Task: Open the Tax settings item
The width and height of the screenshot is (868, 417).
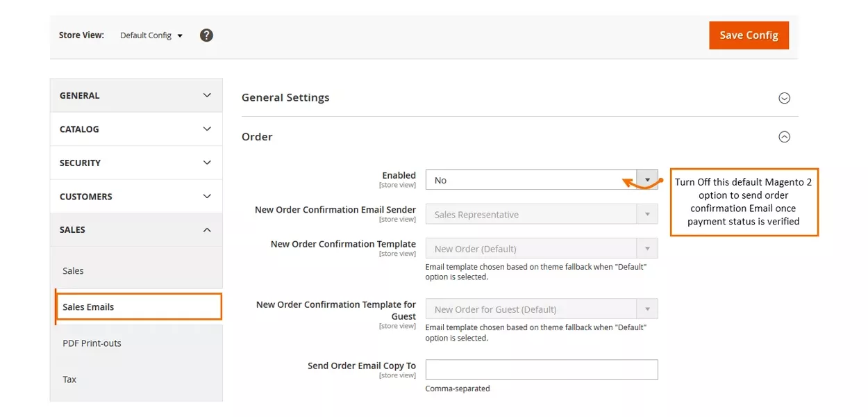Action: tap(70, 379)
